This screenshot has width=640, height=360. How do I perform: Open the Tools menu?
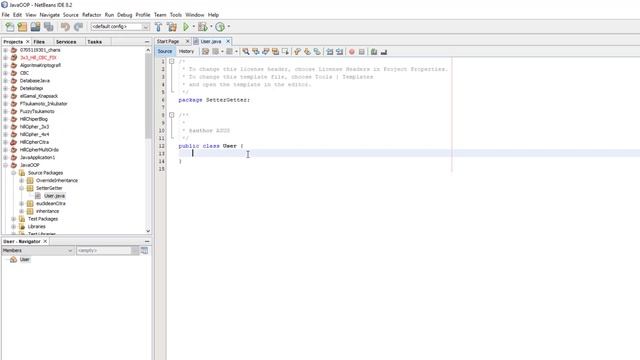coord(176,15)
